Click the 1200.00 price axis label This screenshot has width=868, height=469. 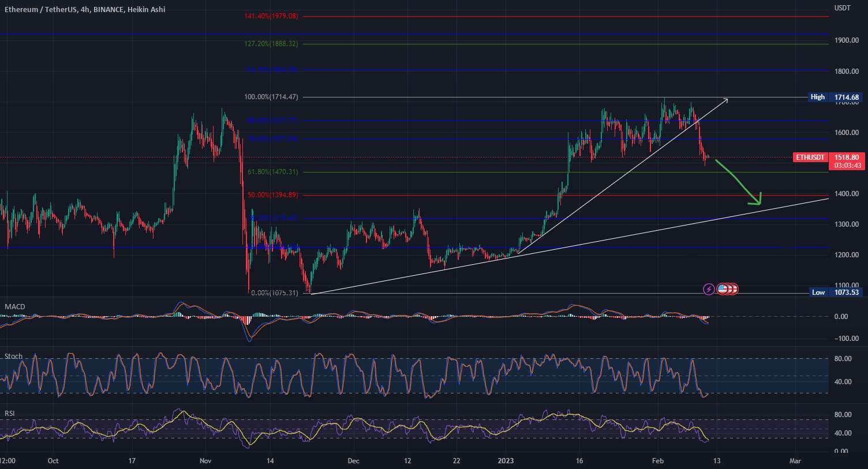(x=846, y=255)
